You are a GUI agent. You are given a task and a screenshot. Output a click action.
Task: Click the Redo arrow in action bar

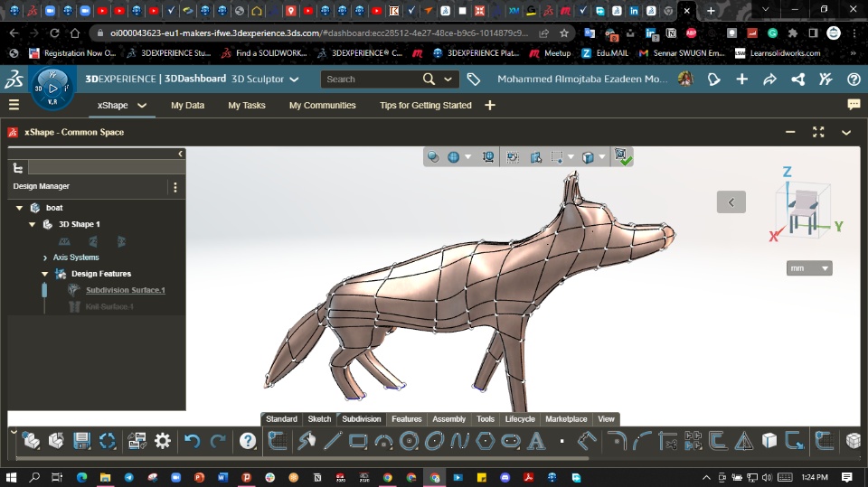[218, 441]
